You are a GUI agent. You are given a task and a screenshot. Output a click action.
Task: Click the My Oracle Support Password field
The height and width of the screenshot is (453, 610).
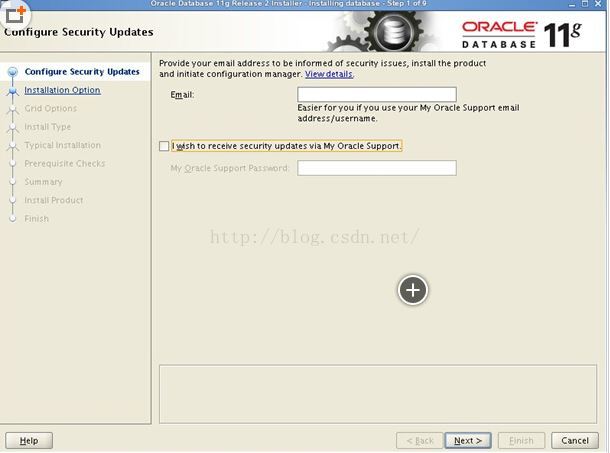pos(377,168)
